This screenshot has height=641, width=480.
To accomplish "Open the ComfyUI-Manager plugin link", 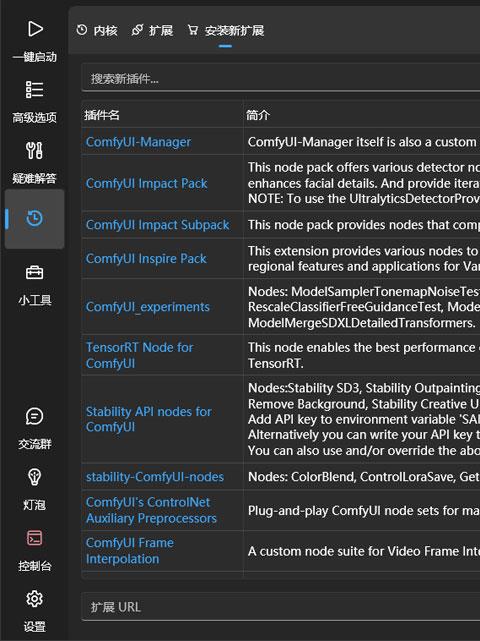I will (x=138, y=142).
